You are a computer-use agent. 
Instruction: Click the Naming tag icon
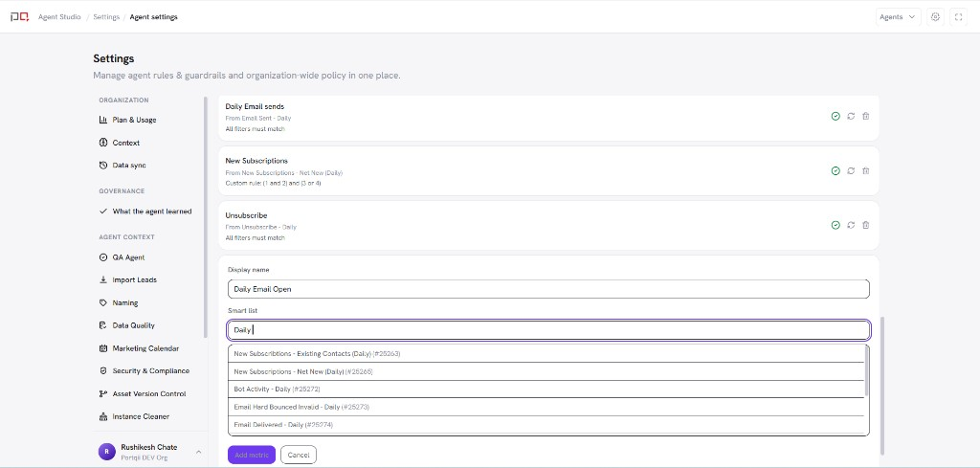pos(103,302)
